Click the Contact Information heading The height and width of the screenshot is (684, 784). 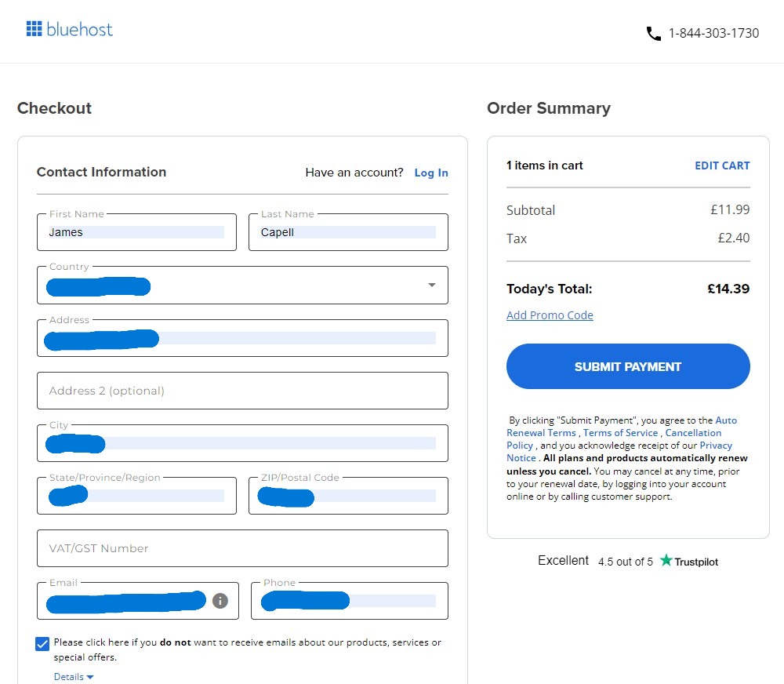tap(101, 172)
